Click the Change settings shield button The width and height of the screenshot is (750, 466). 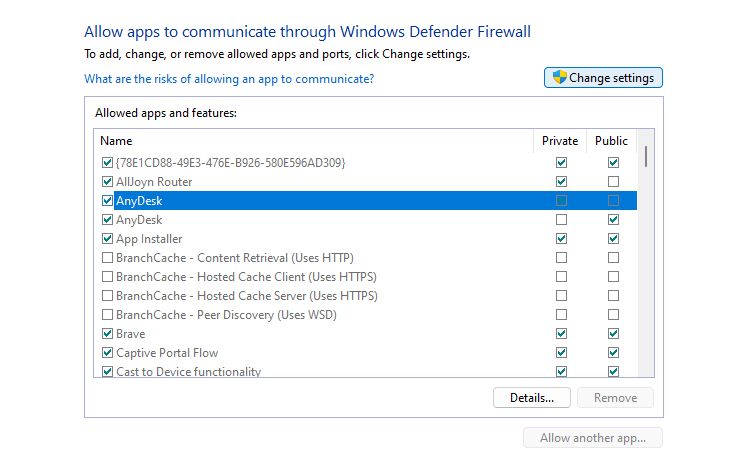[603, 78]
